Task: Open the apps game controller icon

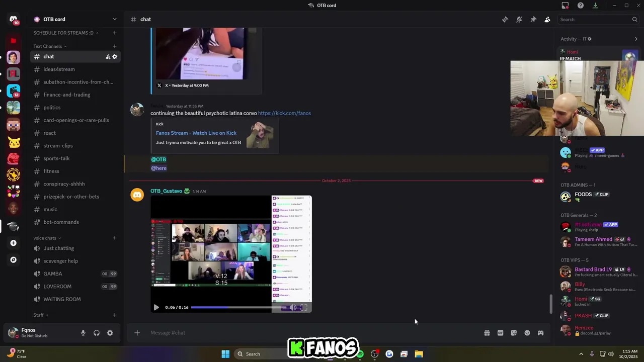Action: coord(540,333)
